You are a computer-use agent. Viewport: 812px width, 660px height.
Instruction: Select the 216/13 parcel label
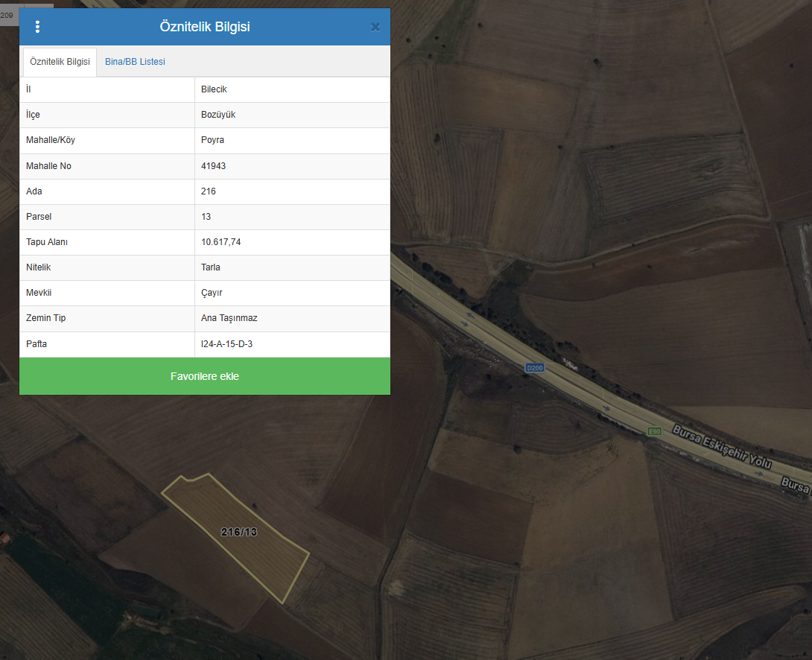[x=238, y=532]
